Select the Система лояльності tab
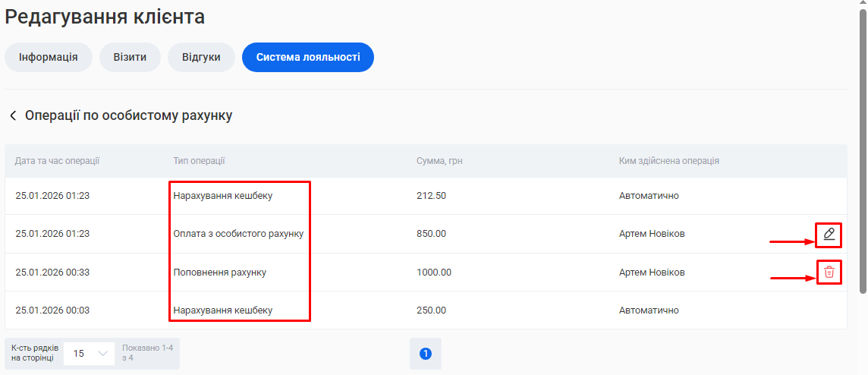Image resolution: width=868 pixels, height=375 pixels. tap(307, 57)
